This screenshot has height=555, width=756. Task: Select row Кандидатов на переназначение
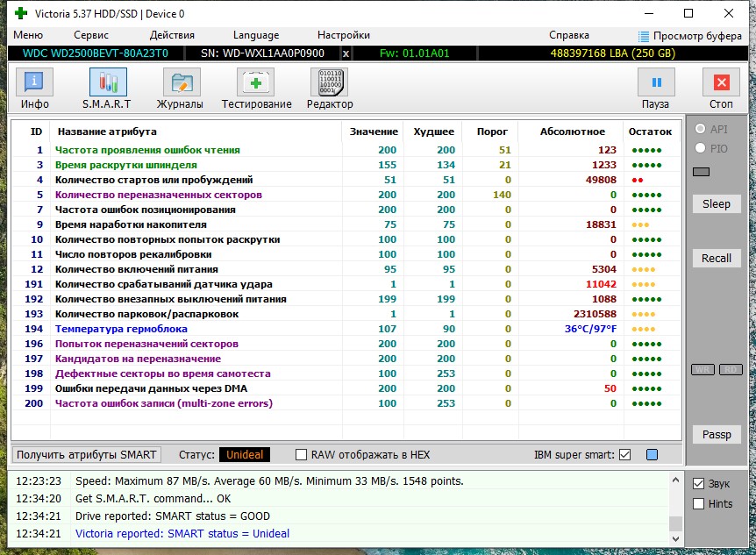[x=346, y=359]
